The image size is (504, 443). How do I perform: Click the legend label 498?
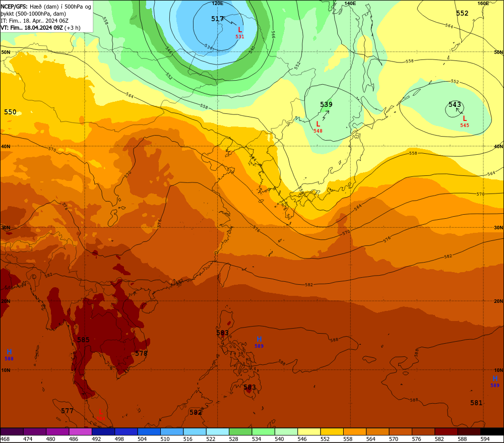(x=119, y=439)
